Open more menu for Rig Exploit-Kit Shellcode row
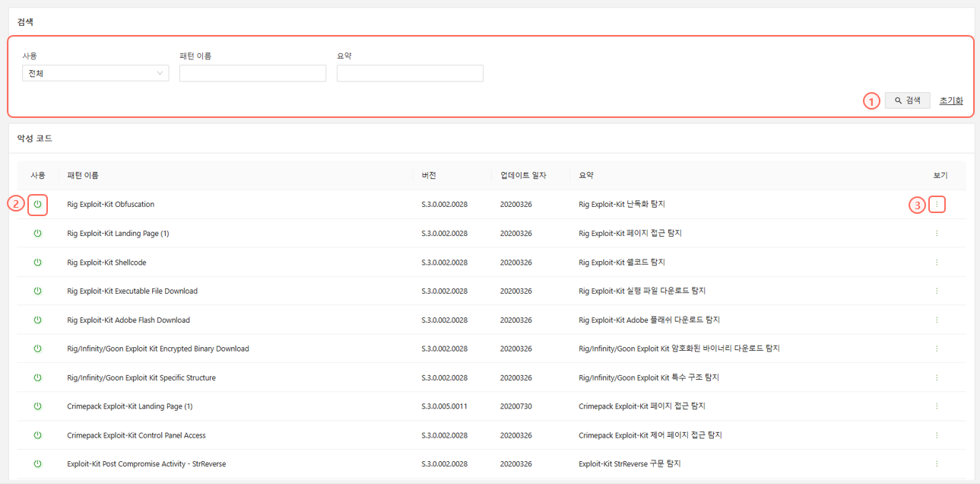 (x=937, y=263)
